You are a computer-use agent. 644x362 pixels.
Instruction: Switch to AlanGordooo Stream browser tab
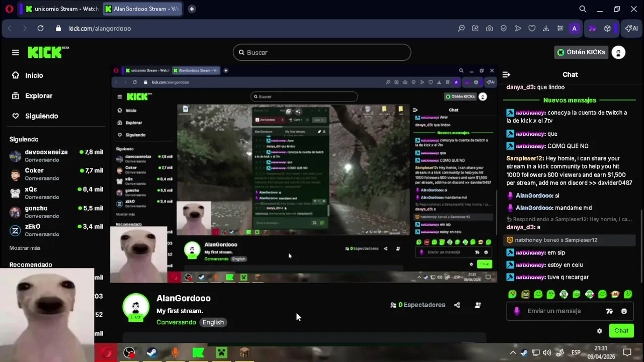[x=142, y=9]
